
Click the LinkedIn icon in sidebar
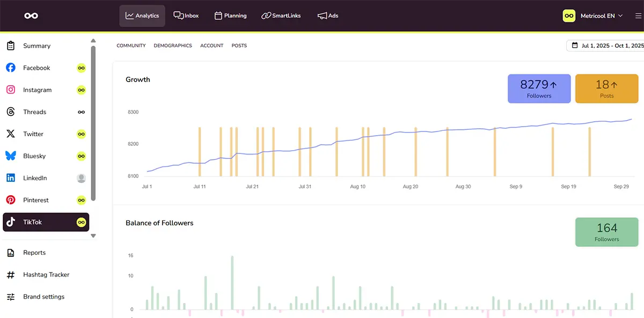[x=11, y=178]
